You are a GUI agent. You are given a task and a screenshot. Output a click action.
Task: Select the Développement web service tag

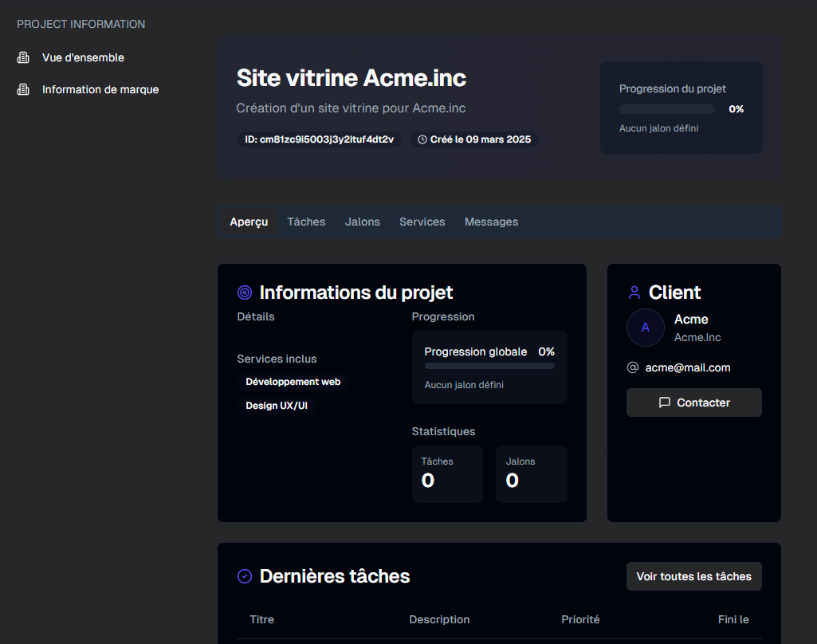click(x=293, y=382)
